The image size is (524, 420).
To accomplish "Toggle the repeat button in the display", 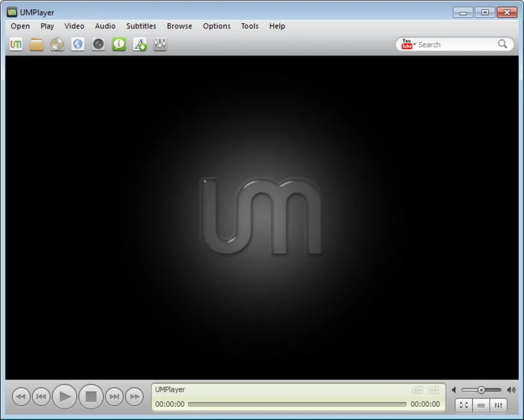I will 417,390.
